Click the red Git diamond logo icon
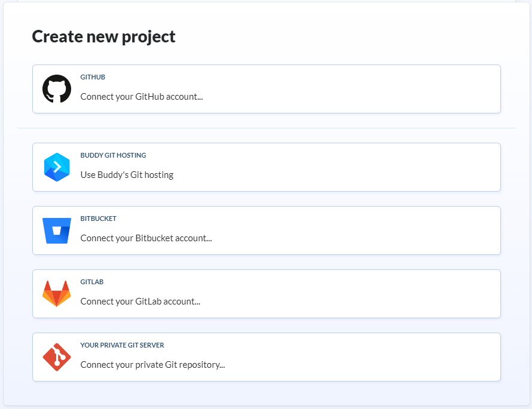 click(57, 357)
